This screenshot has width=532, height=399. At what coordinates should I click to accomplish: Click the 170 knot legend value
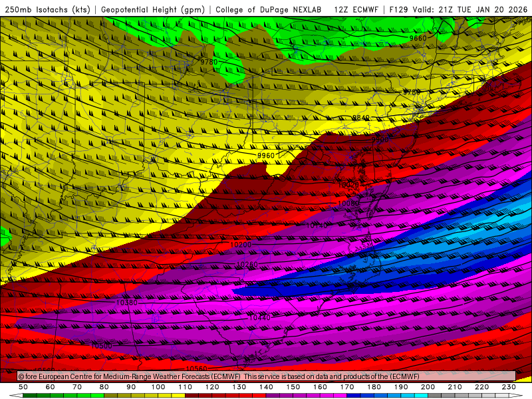coord(347,387)
